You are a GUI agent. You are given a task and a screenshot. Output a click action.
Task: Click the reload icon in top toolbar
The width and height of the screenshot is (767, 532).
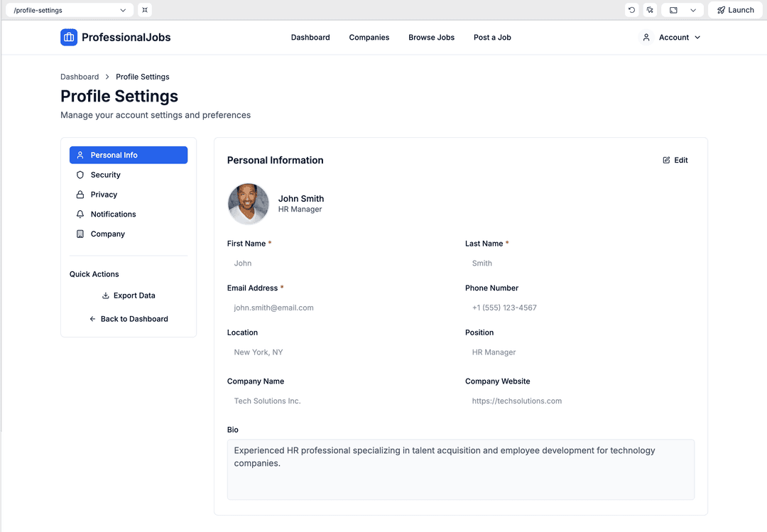(x=631, y=10)
